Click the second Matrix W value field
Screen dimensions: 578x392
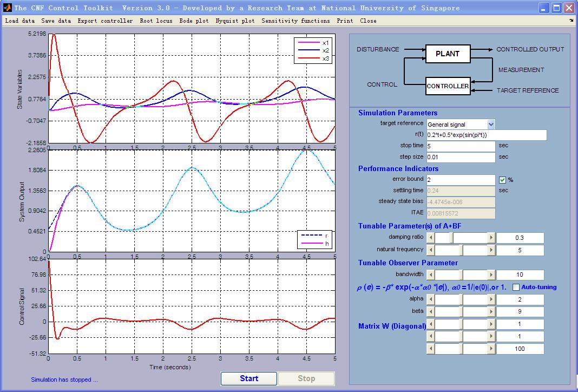520,336
